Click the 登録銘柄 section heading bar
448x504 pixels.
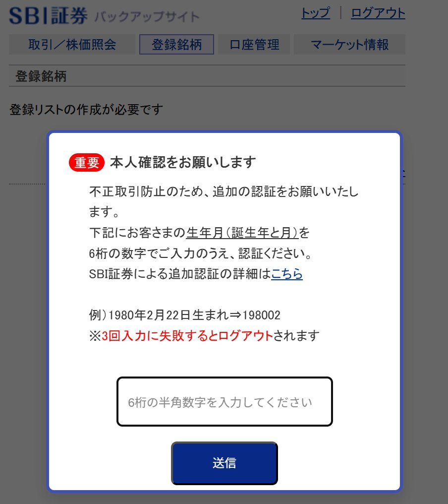point(207,76)
